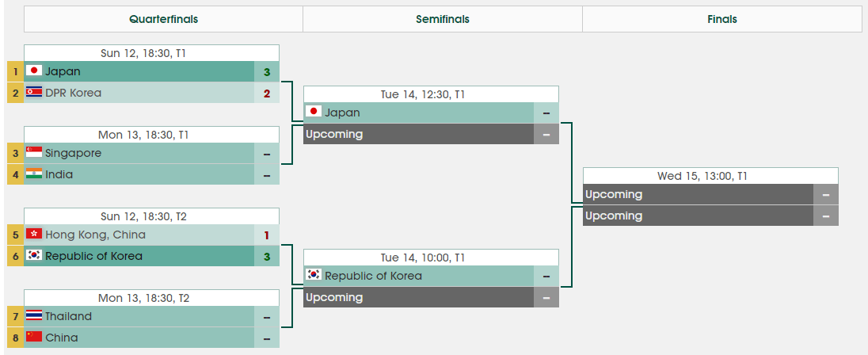The image size is (868, 355).
Task: Click the seed number 8 badge
Action: (14, 338)
